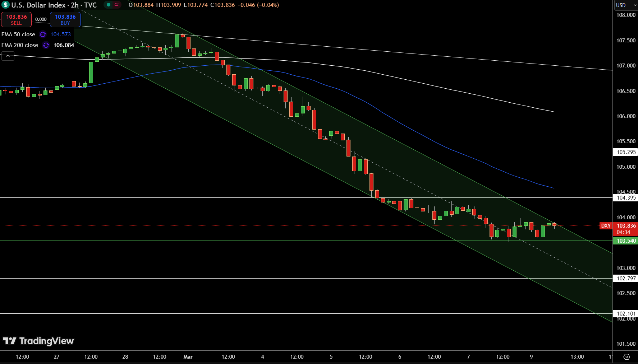Image resolution: width=638 pixels, height=364 pixels.
Task: Collapse the indicator legend with chevron
Action: pos(8,56)
